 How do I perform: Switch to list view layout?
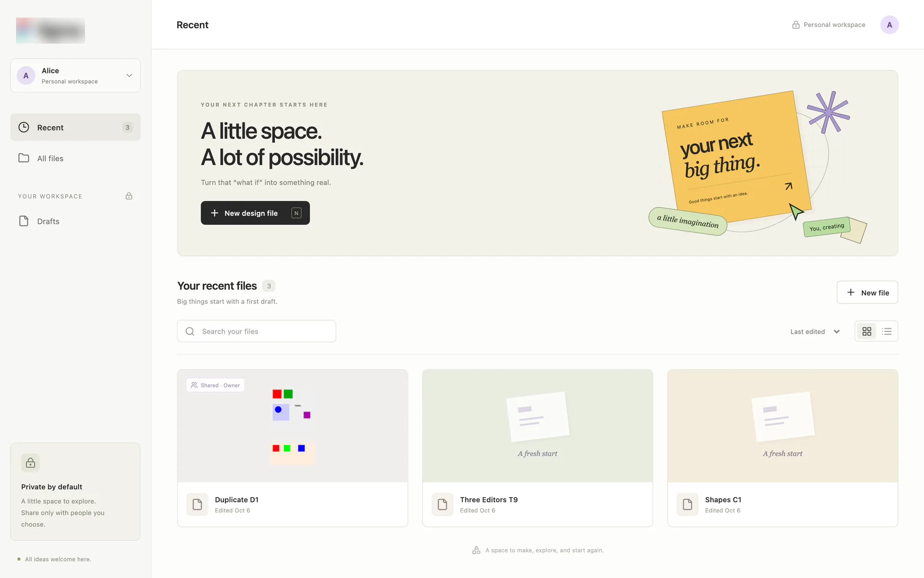(x=886, y=331)
